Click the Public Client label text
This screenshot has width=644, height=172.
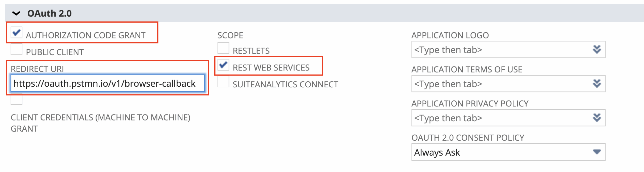click(x=55, y=52)
